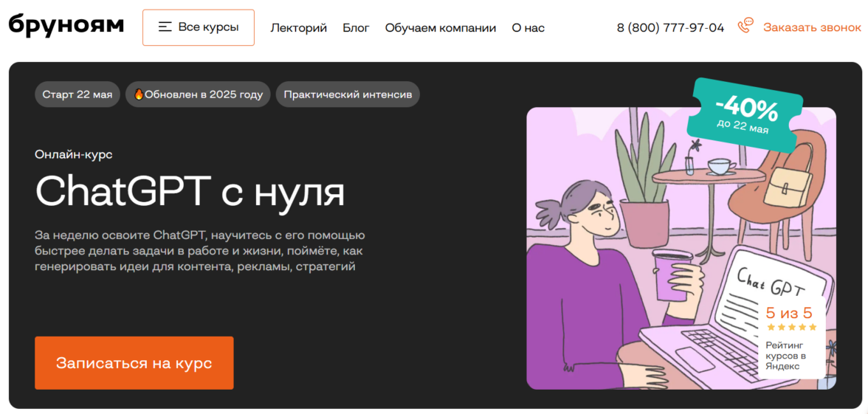Click the Заказать звонок link
The image size is (868, 414).
[x=812, y=27]
